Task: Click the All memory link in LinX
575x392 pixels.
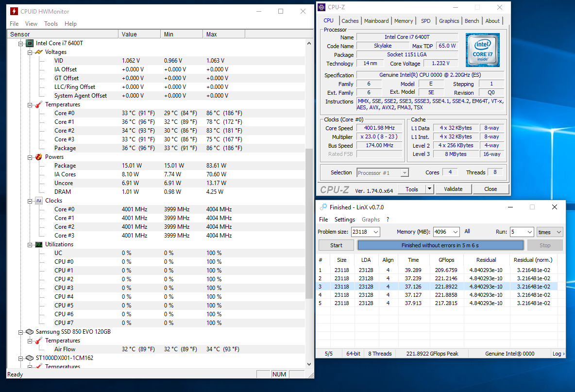Action: coord(467,231)
